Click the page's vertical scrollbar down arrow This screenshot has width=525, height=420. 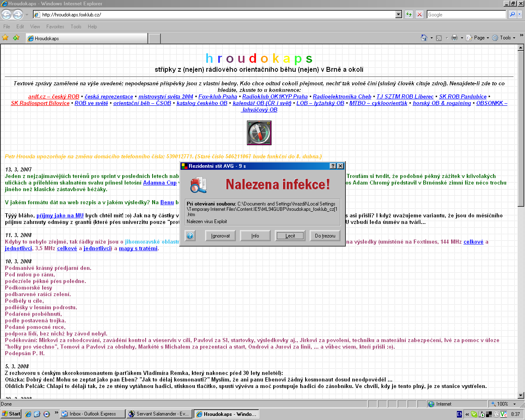point(521,396)
